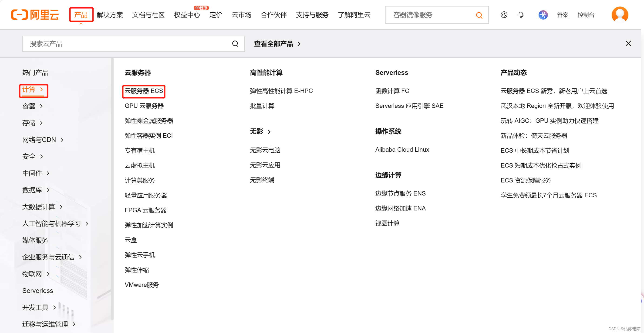Expand the 网络与CDN category
644x333 pixels.
(43, 140)
